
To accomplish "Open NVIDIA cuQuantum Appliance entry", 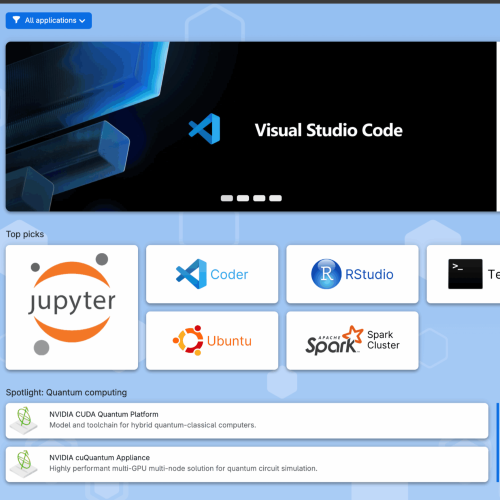I will coord(247,464).
